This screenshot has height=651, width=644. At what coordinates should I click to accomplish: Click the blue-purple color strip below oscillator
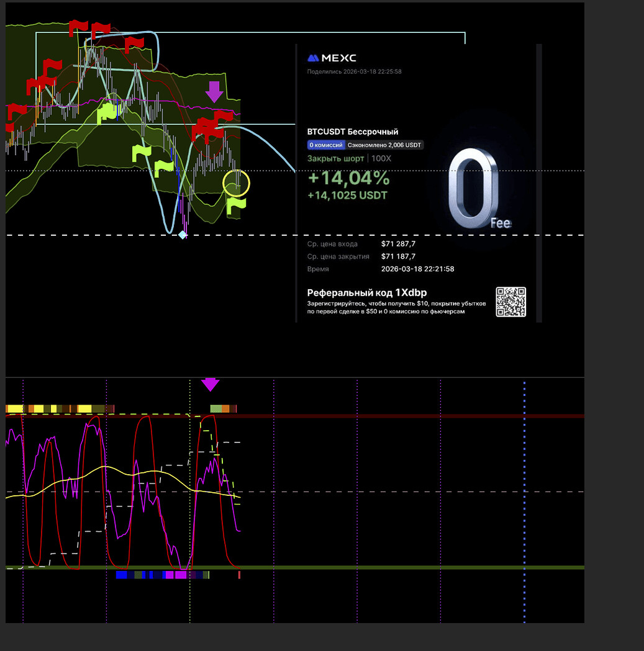[x=163, y=575]
